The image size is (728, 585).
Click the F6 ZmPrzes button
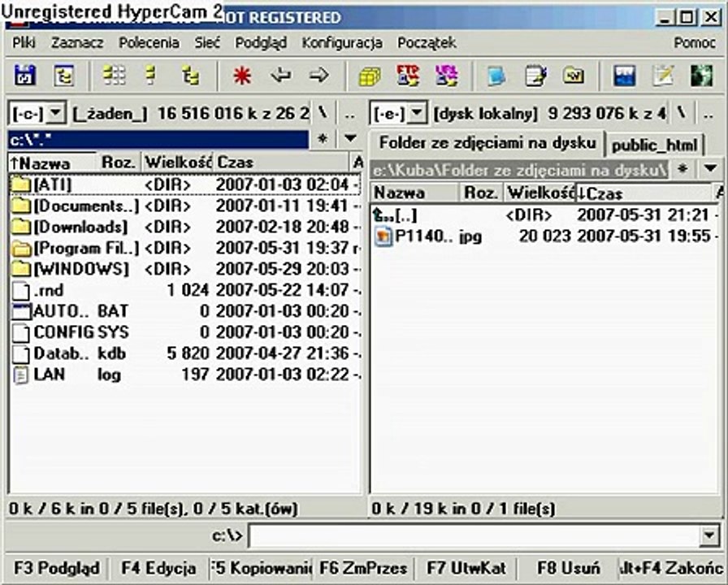[x=363, y=568]
